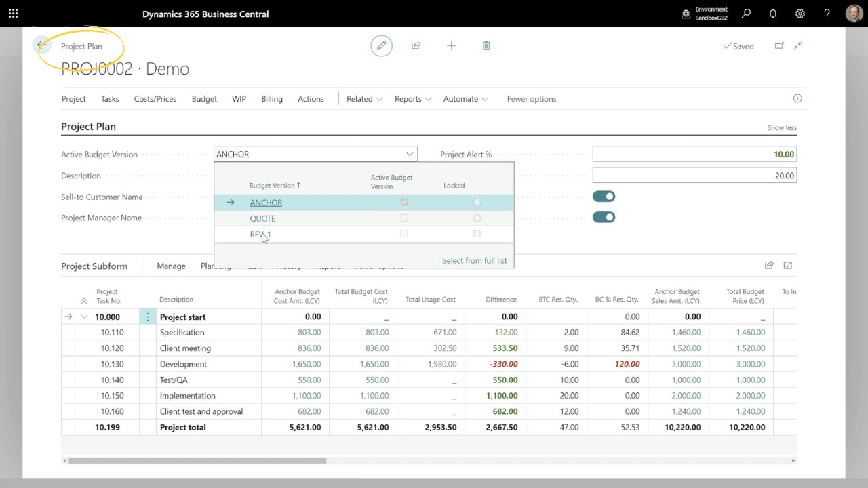Open the settings gear
The width and height of the screenshot is (868, 488).
tap(800, 14)
